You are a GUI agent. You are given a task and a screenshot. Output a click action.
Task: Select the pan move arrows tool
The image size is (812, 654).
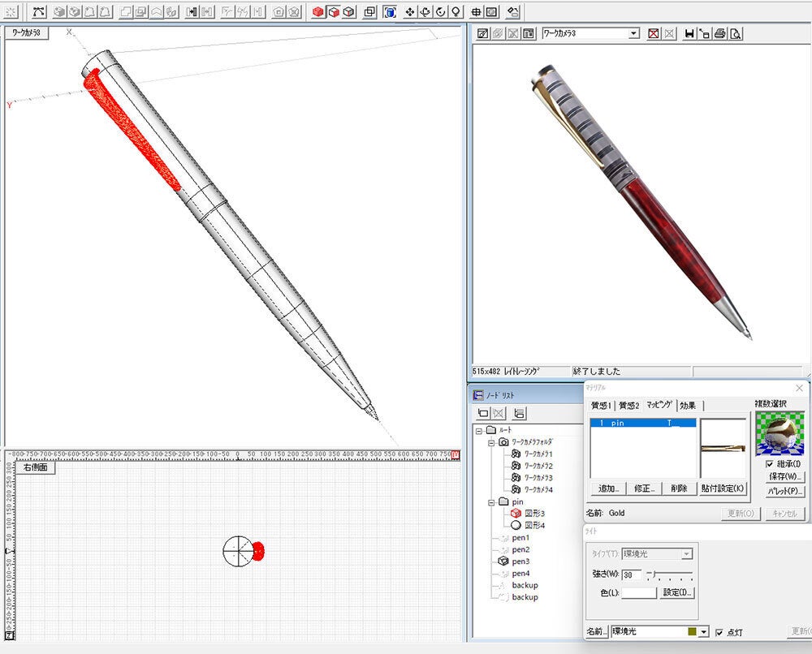(410, 12)
